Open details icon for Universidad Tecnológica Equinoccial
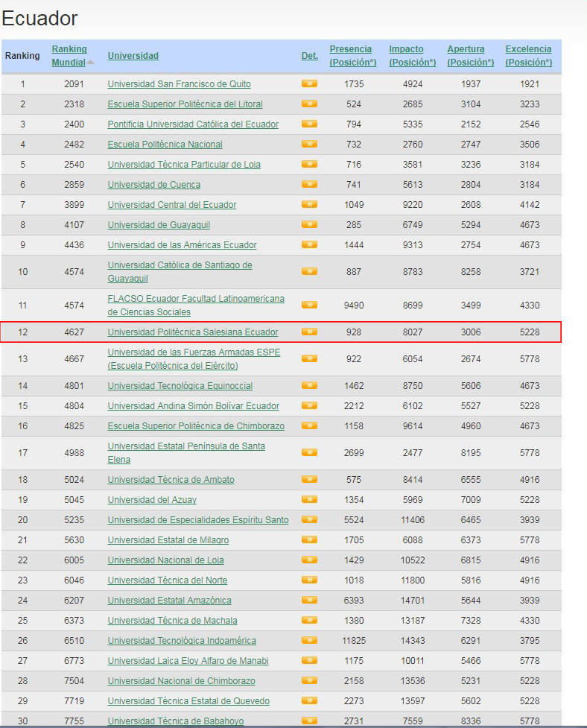Screen dimensions: 587x728 click(x=309, y=385)
